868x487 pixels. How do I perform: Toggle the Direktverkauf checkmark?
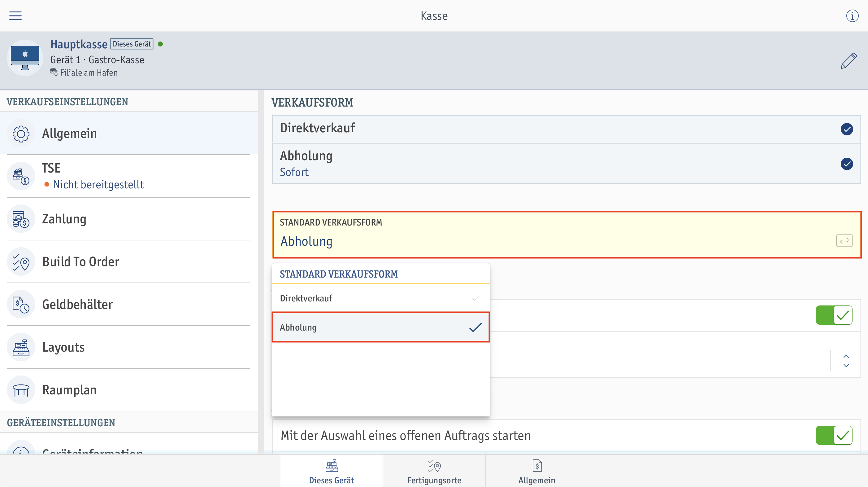[x=846, y=129]
